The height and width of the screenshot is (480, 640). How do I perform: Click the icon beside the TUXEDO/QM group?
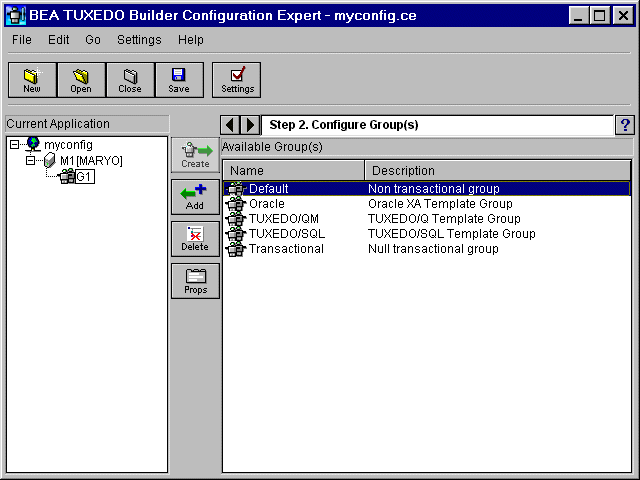point(236,219)
